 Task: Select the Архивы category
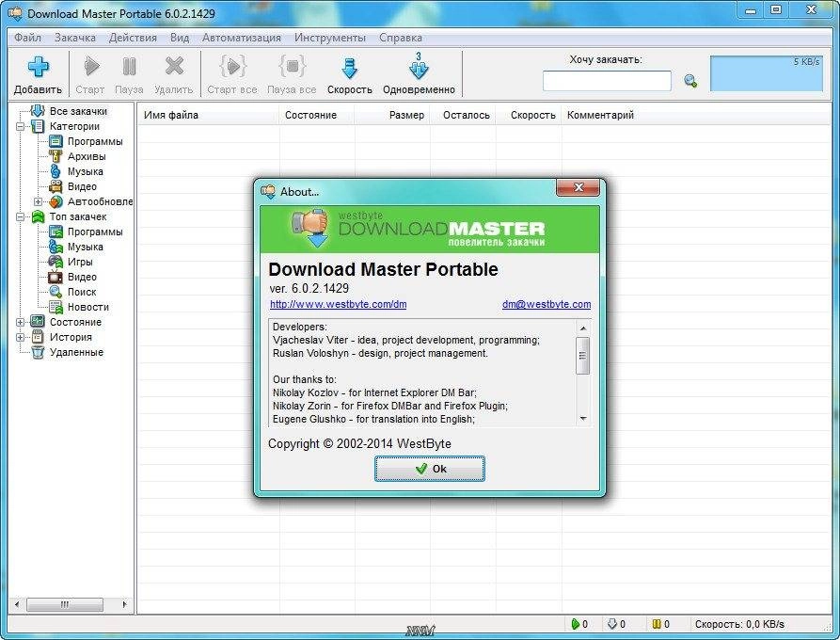(x=87, y=156)
